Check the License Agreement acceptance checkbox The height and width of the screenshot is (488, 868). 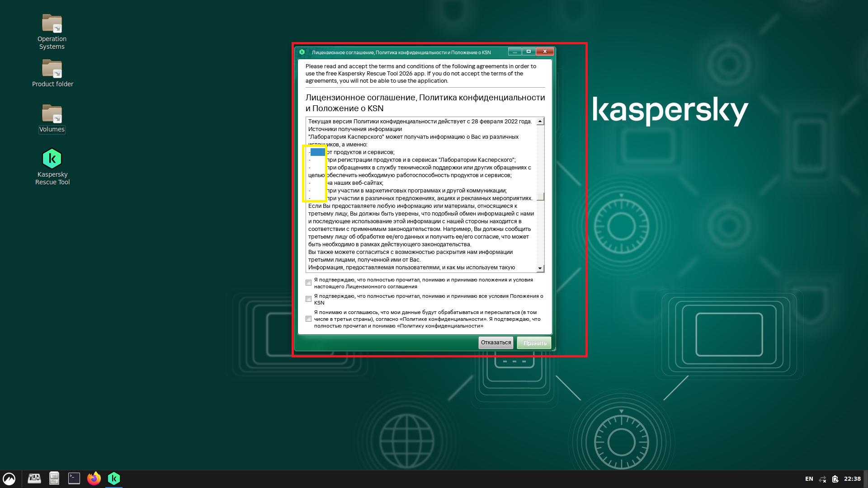[308, 283]
